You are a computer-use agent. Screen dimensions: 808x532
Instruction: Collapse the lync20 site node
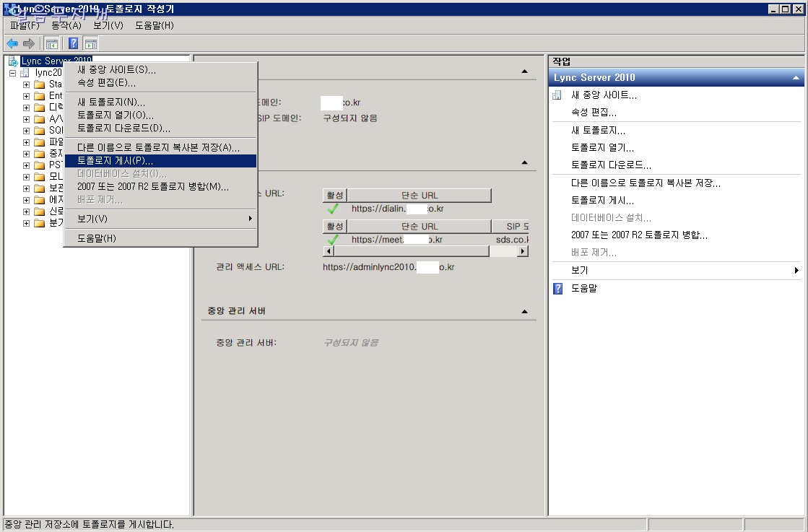[12, 73]
